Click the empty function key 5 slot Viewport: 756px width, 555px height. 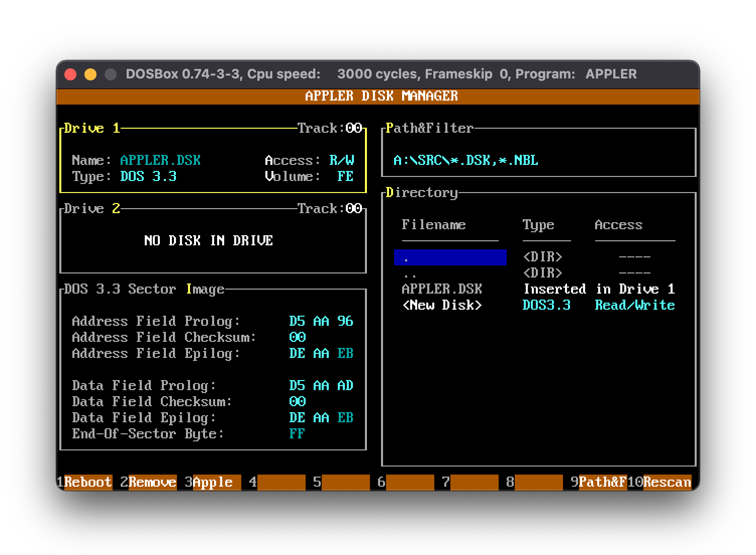(341, 482)
